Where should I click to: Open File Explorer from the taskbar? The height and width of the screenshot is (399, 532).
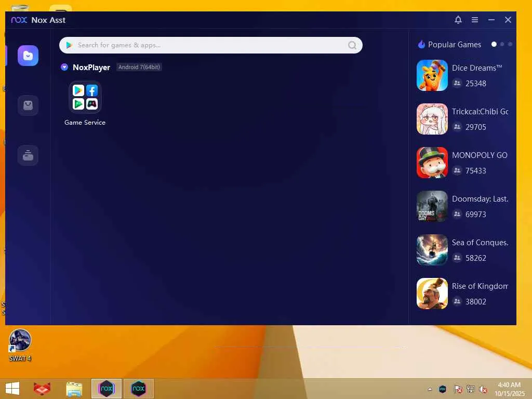coord(74,389)
